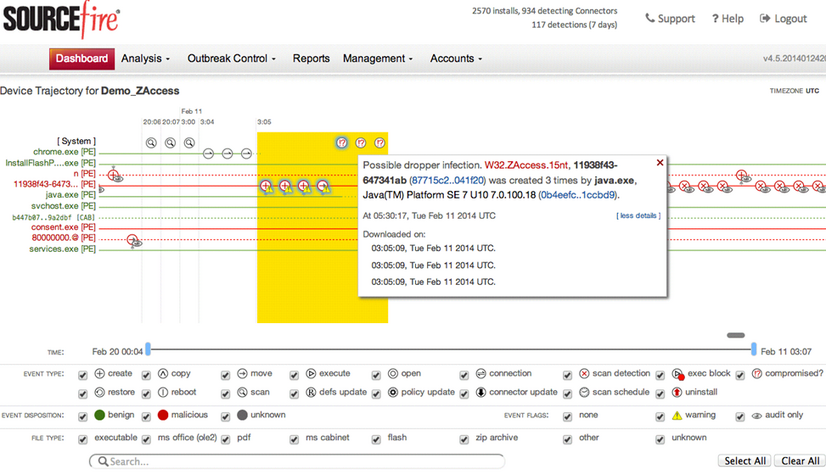Toggle the malicious disposition checkbox
Screen dimensions: 826x475
click(146, 417)
